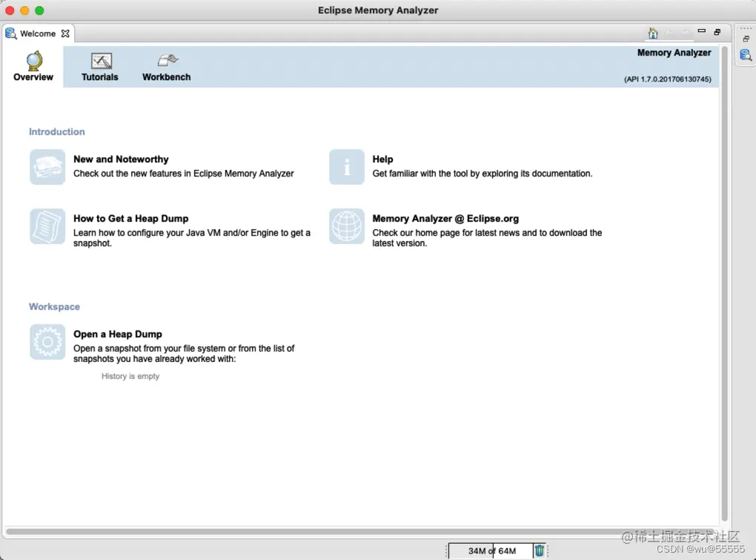Screen dimensions: 756x560
Task: Click the Introduction section heading
Action: tap(57, 132)
